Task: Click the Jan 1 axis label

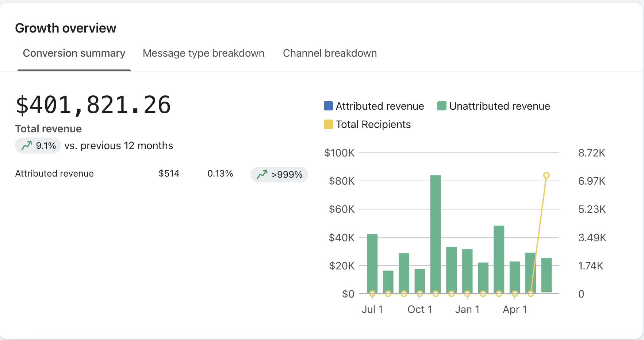Action: [x=467, y=309]
